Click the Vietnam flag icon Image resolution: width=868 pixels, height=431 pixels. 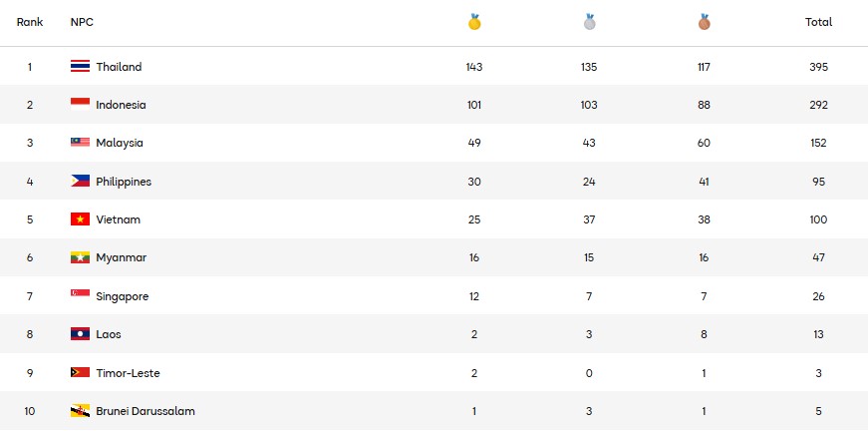(80, 219)
